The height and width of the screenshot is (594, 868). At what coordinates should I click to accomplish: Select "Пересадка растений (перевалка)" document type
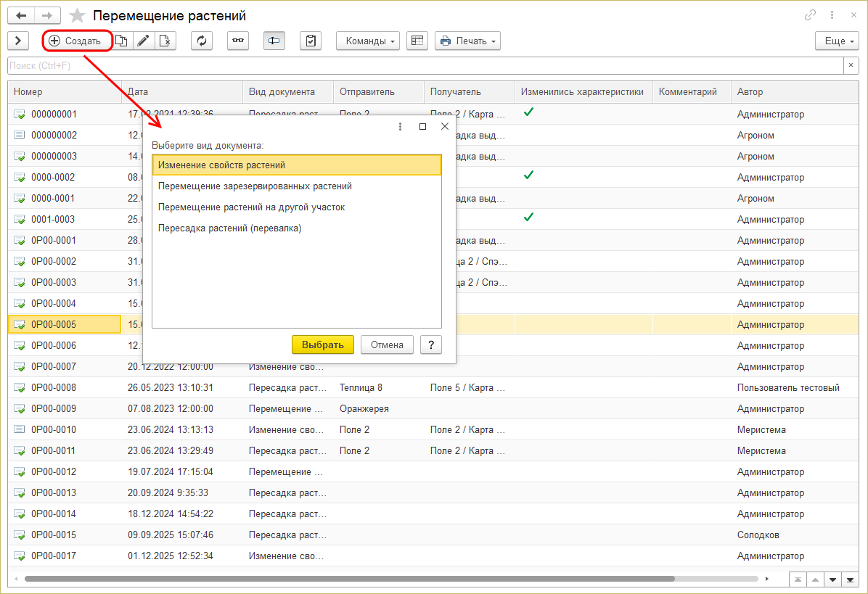click(x=229, y=228)
